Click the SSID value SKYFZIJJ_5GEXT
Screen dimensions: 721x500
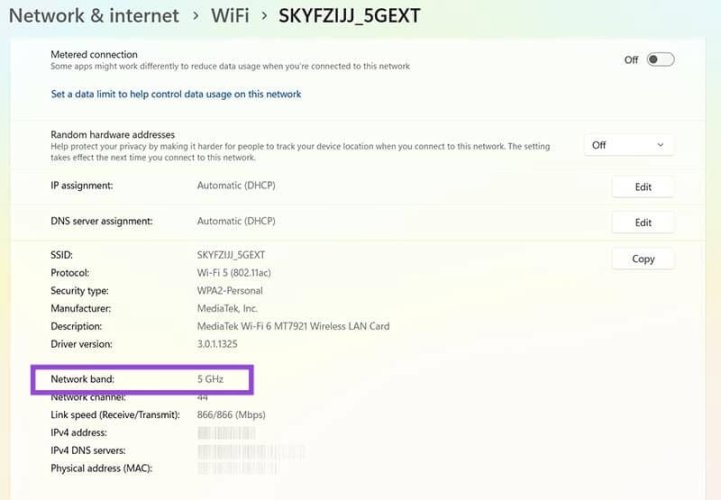pyautogui.click(x=231, y=255)
